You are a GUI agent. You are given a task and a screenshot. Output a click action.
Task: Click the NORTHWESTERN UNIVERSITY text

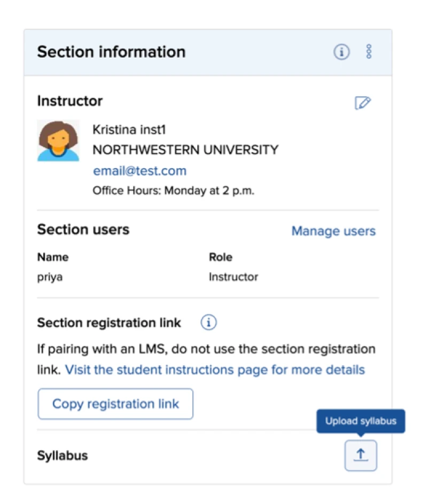[x=185, y=150]
